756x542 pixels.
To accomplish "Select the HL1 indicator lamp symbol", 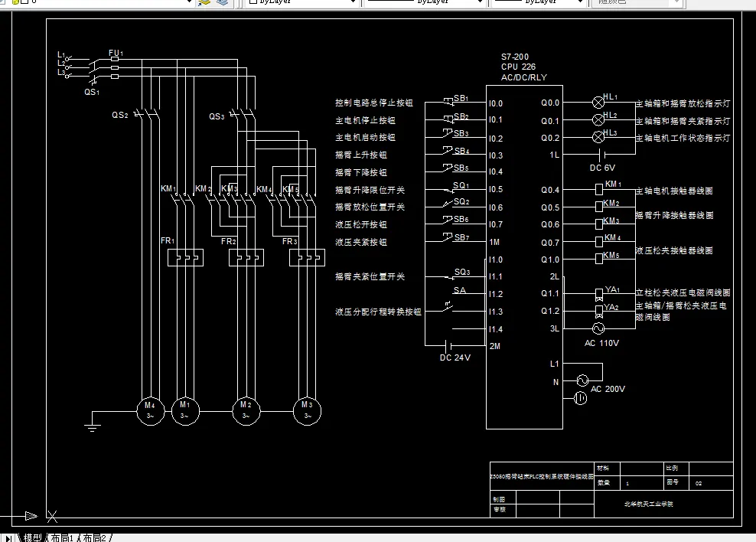I will (598, 103).
